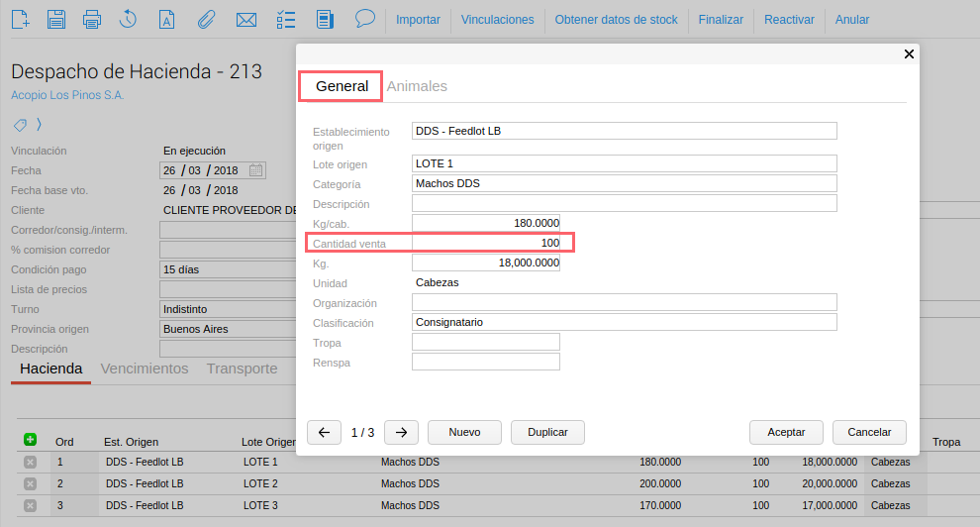
Task: Click the paperclip attachment icon
Action: pyautogui.click(x=206, y=19)
